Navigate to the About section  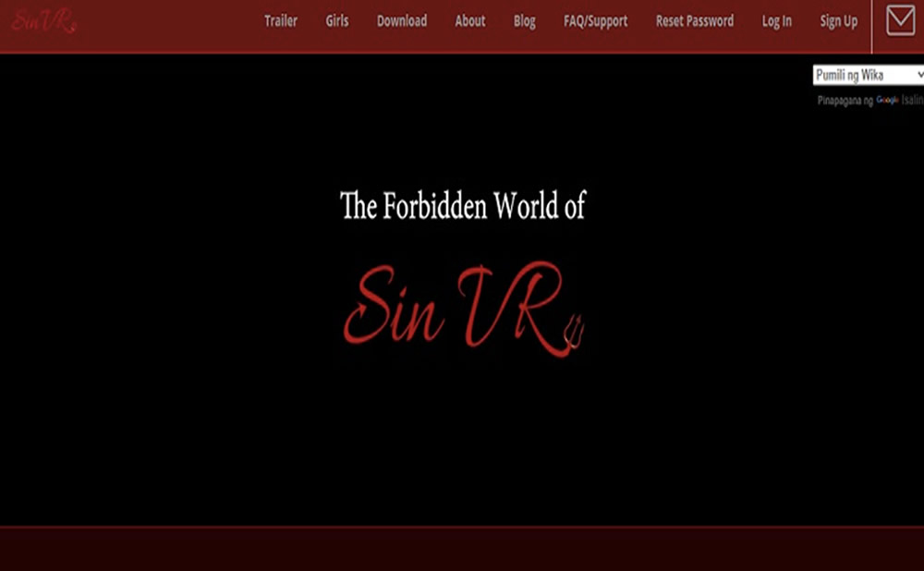(469, 20)
